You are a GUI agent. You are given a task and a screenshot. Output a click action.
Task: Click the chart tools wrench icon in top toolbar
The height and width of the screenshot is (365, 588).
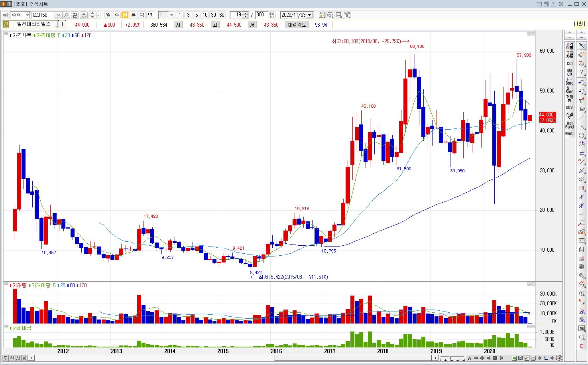pyautogui.click(x=347, y=15)
